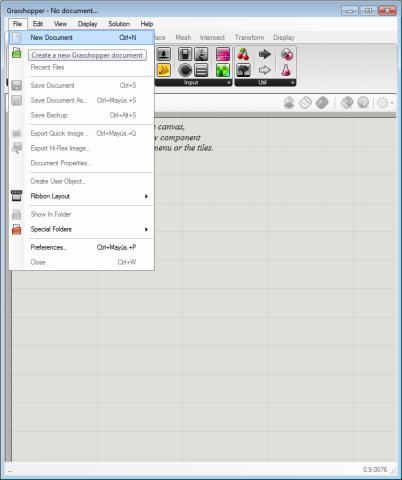The width and height of the screenshot is (402, 480).
Task: Click the no-preview icon in canvas toolbar
Action: (289, 103)
